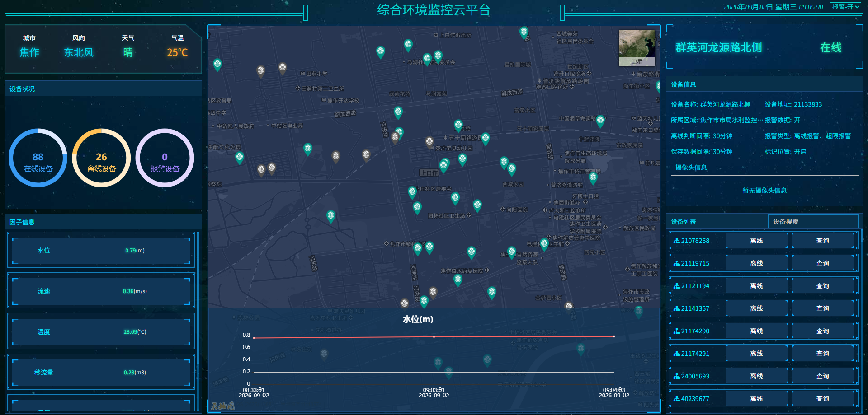Click 查询 for device 21174290
The width and height of the screenshot is (868, 415).
coord(822,331)
